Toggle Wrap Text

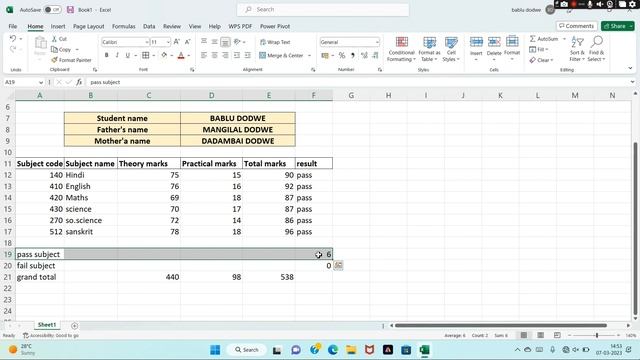point(275,42)
